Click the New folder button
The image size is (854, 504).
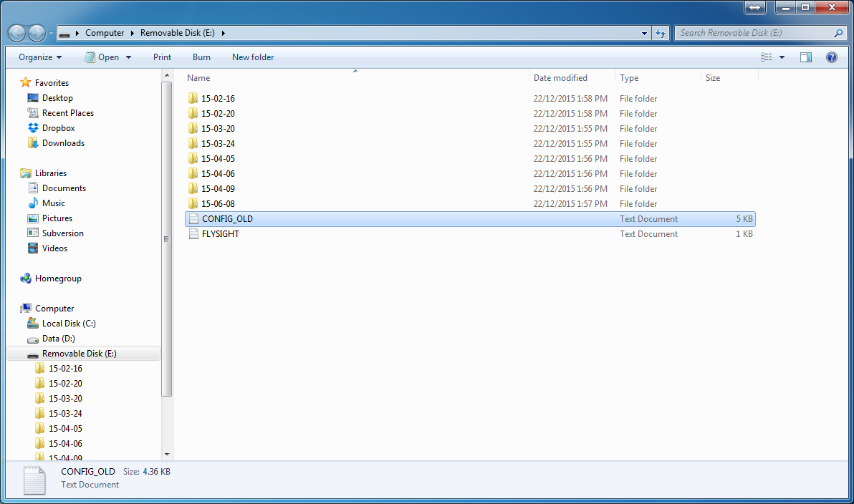point(253,57)
